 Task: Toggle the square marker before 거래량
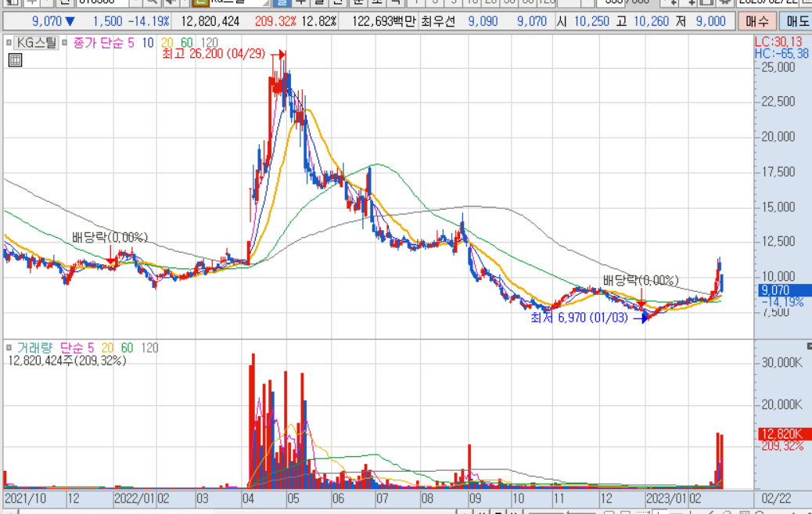point(9,347)
